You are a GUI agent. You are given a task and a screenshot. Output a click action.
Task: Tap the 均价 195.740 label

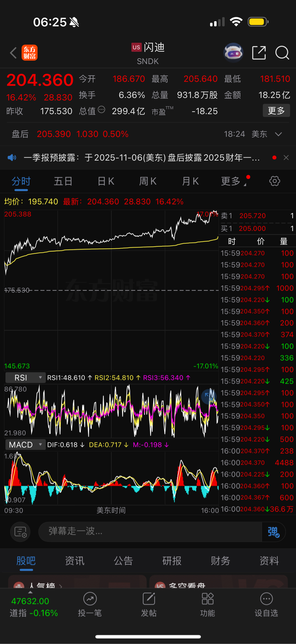(31, 201)
